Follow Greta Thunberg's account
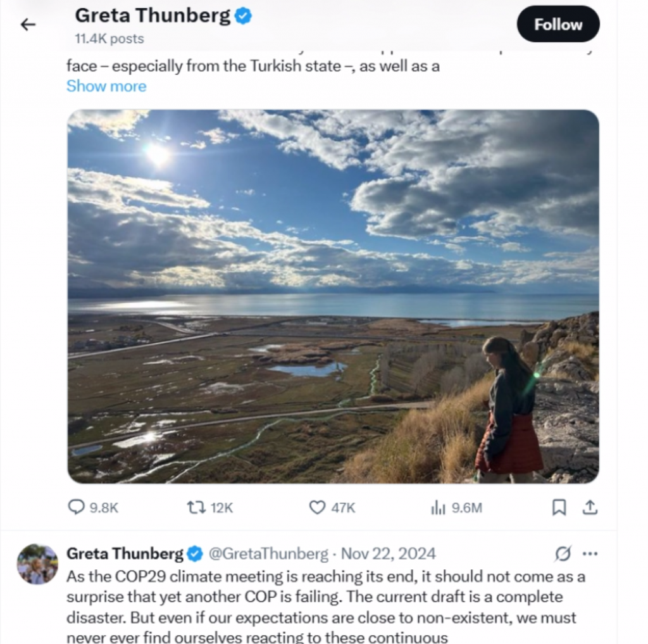Screen dimensions: 648x644 558,24
